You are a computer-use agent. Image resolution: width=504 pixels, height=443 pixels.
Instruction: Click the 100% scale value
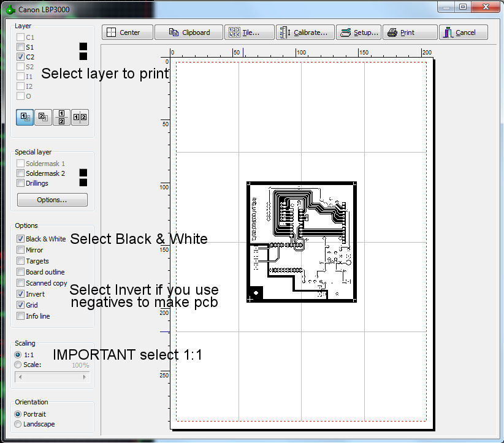[x=80, y=365]
